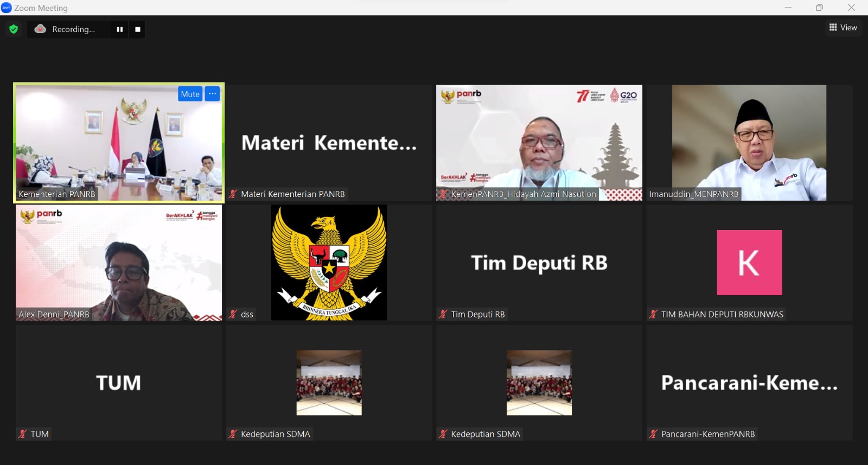
Task: Click muted mic icon beside Materi Kementerian PANRB
Action: click(233, 194)
